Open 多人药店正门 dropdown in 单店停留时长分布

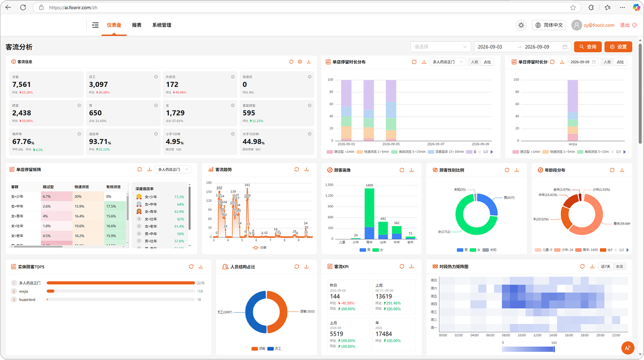click(448, 62)
